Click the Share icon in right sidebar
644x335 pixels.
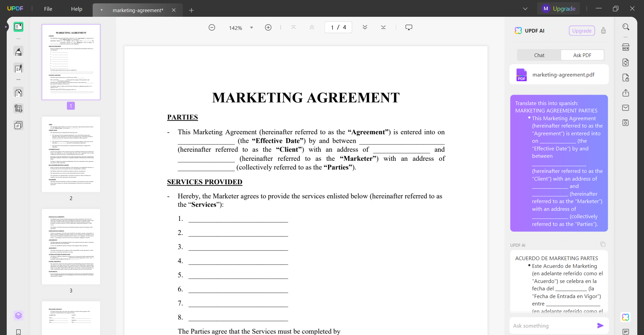(626, 93)
